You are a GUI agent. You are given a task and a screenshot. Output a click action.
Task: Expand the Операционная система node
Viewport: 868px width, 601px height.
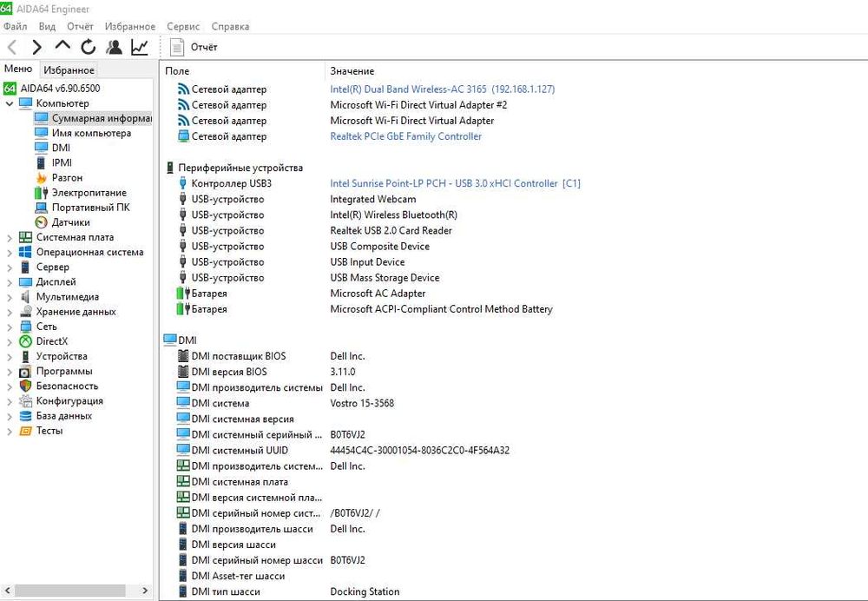[10, 253]
